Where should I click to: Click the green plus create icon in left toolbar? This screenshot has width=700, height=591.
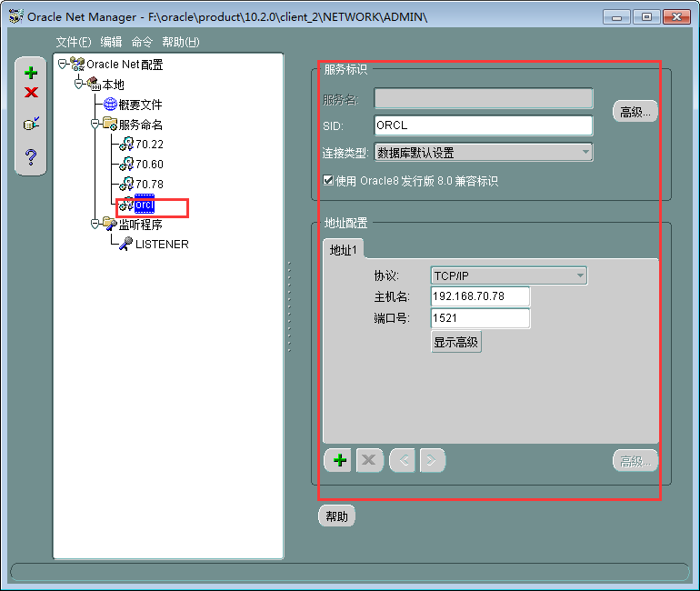pyautogui.click(x=31, y=73)
